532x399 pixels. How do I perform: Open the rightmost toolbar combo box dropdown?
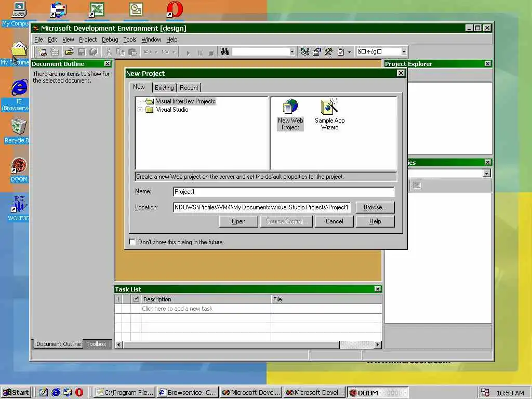(x=404, y=51)
